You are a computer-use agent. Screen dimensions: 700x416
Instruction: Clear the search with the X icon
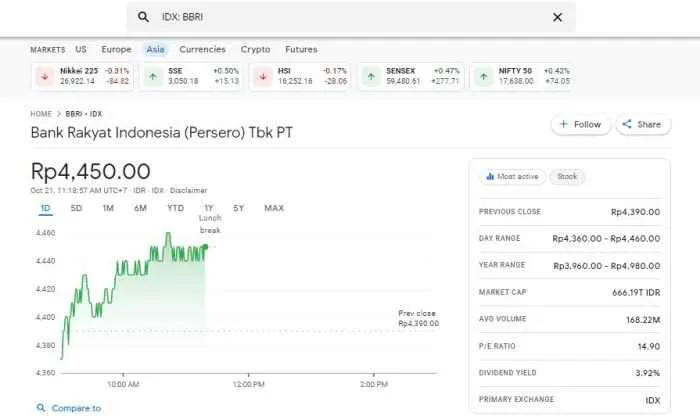coord(557,17)
